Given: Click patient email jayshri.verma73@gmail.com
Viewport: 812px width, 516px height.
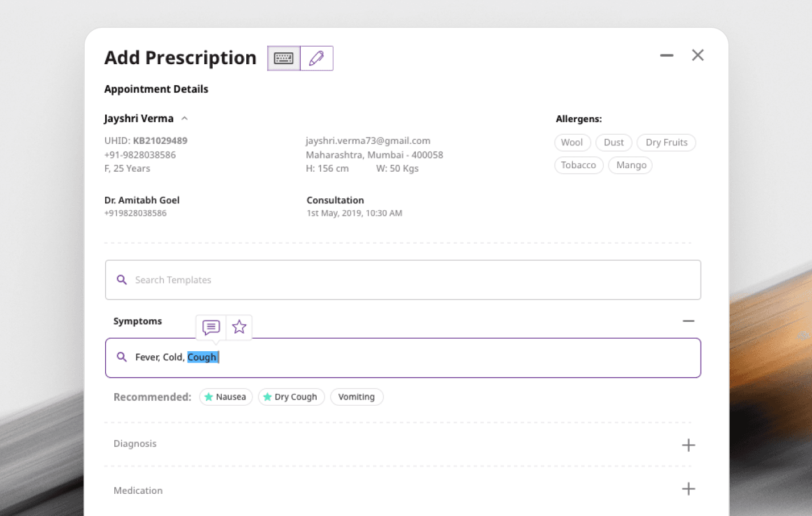Looking at the screenshot, I should [x=368, y=140].
